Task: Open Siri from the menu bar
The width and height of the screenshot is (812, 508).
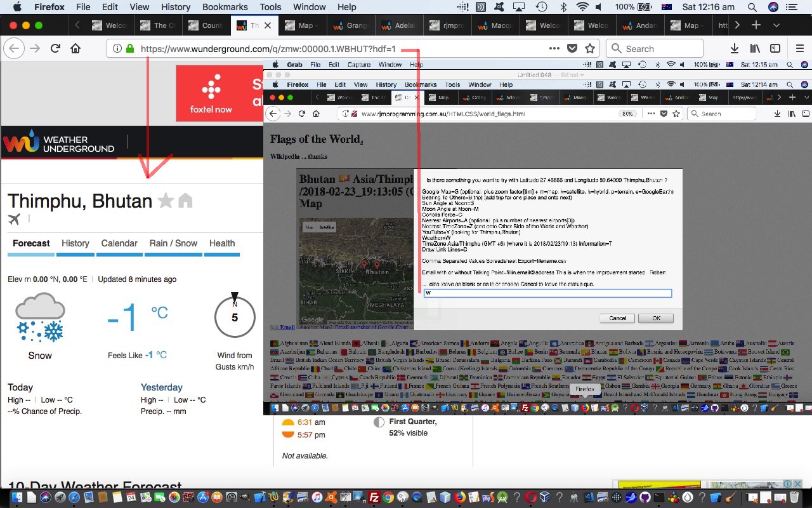Action: (773, 7)
